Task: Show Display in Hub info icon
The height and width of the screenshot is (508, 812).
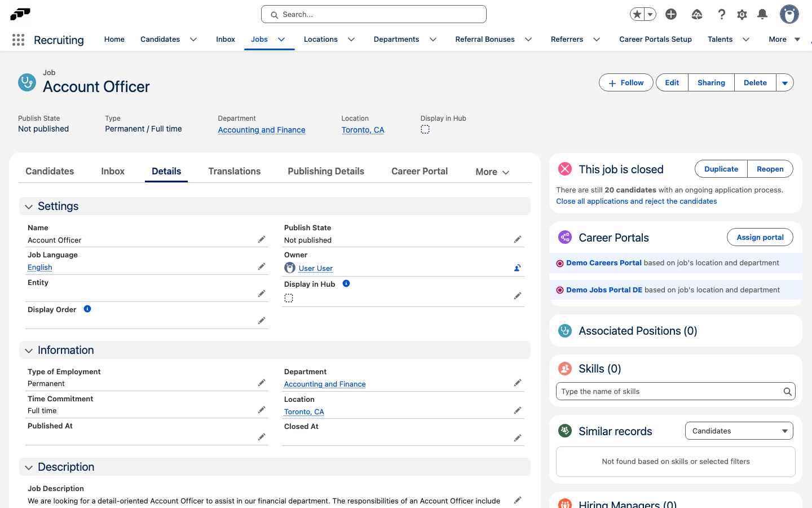Action: point(346,283)
